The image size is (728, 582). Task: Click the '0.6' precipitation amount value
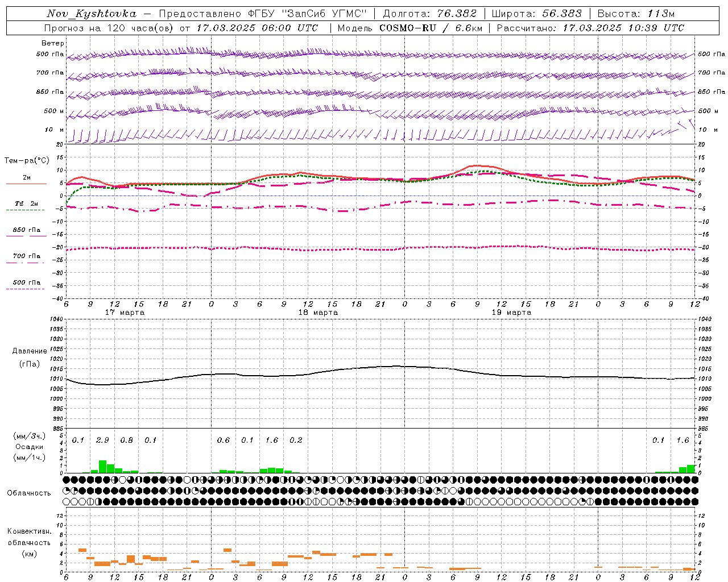coord(224,440)
